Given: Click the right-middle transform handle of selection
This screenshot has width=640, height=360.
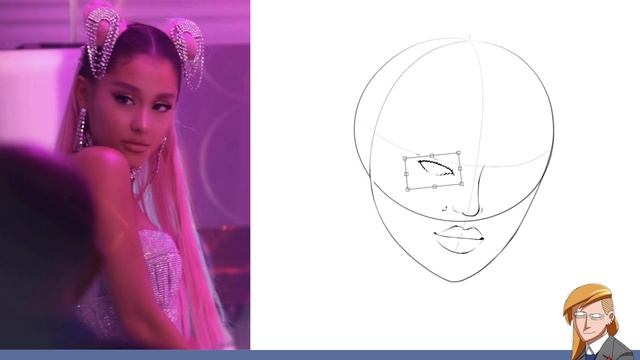Looking at the screenshot, I should pos(460,168).
